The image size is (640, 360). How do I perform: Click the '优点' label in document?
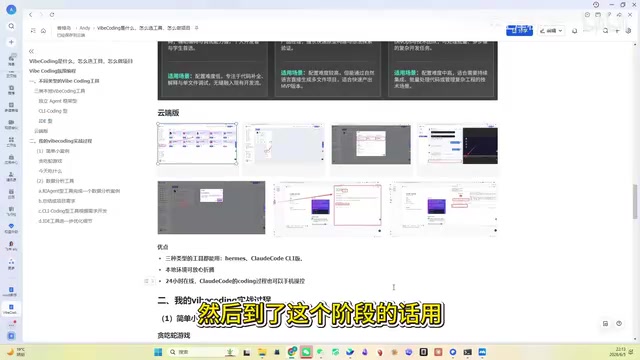(163, 247)
